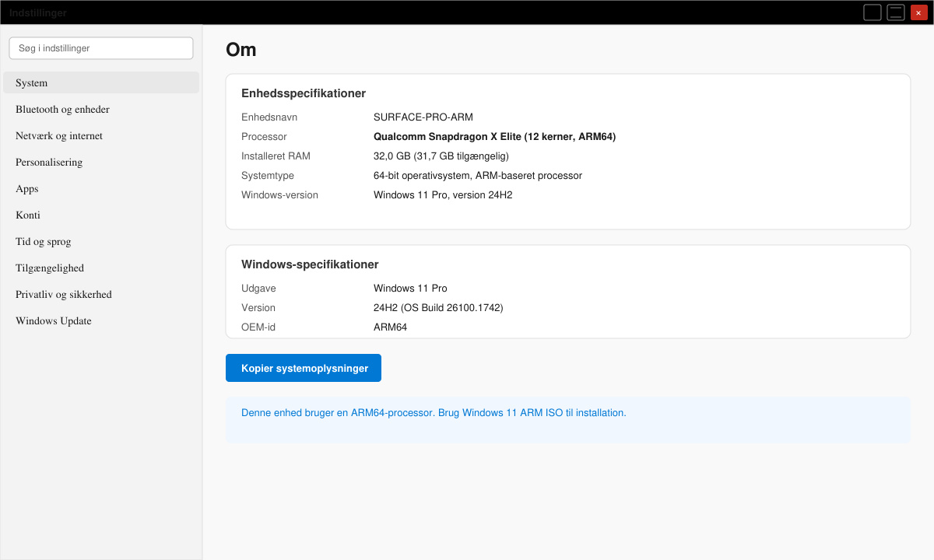The image size is (934, 560).
Task: Click the OEM-id value ARM64
Action: pos(390,327)
